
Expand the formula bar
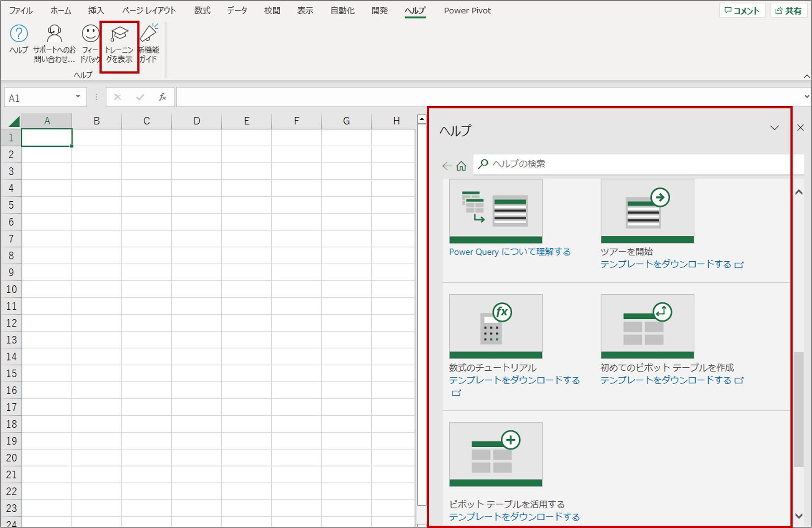pos(807,97)
